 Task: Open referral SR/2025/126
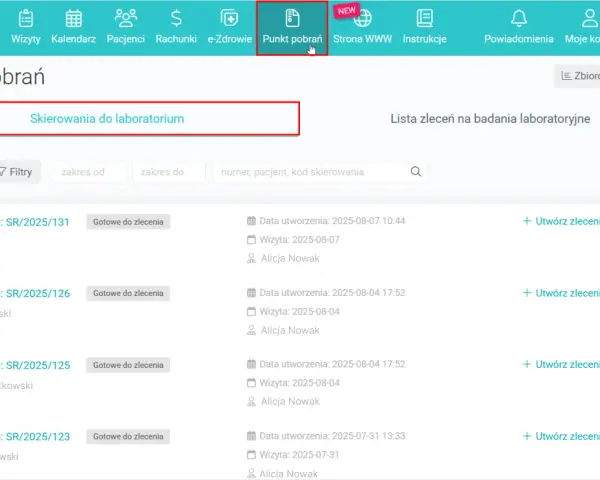(x=38, y=294)
